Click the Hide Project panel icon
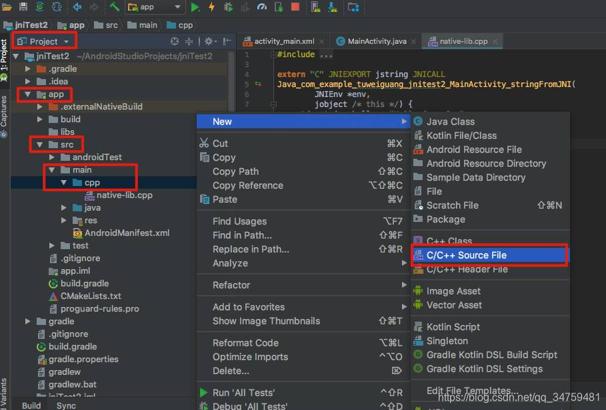Image resolution: width=606 pixels, height=410 pixels. point(227,41)
